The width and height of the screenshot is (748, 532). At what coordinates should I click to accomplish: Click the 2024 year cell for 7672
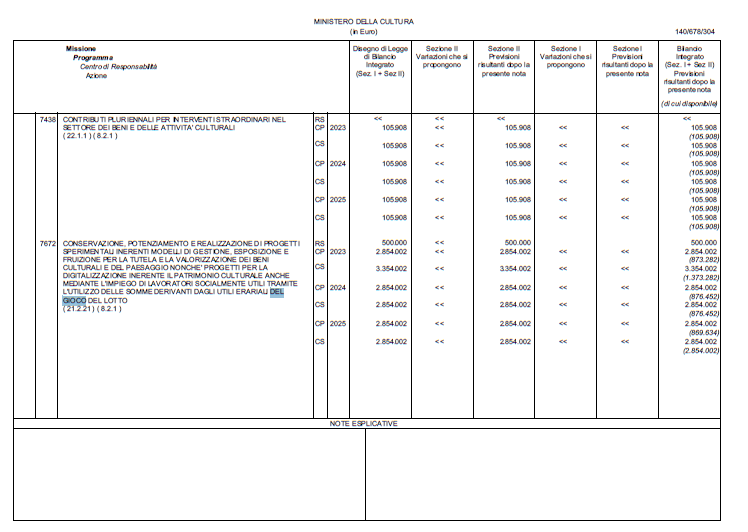coord(338,288)
